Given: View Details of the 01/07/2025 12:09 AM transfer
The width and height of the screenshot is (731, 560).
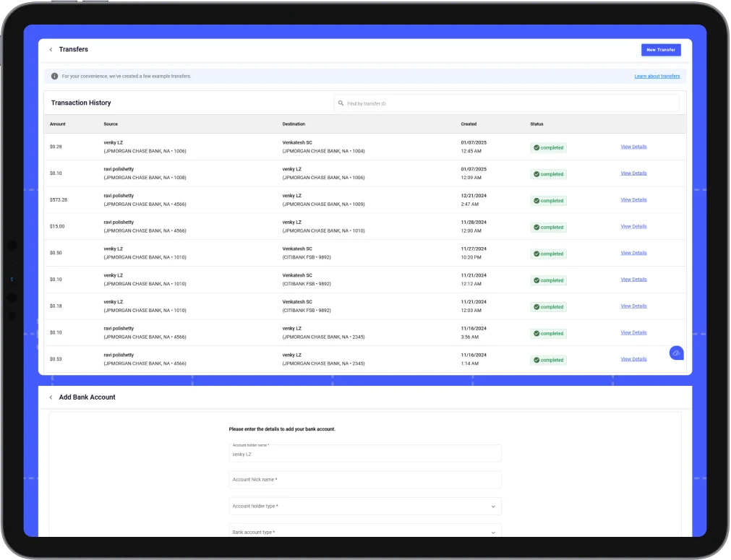Looking at the screenshot, I should pos(633,173).
